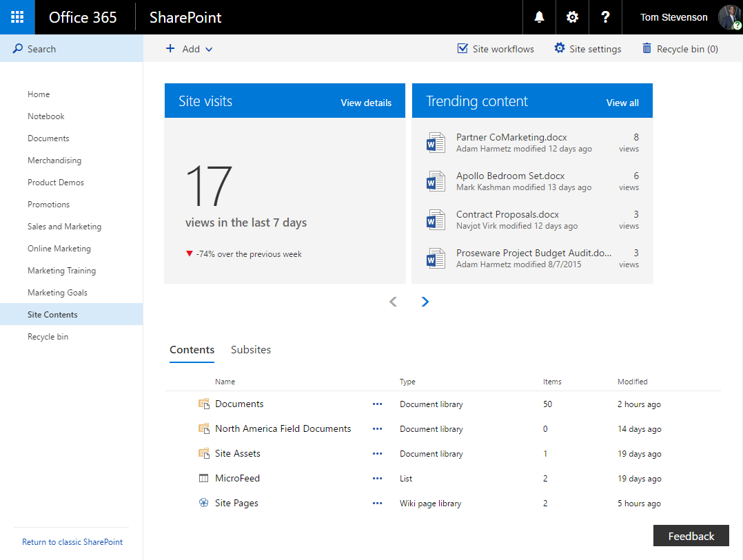Select Site Contents in the sidebar
The height and width of the screenshot is (560, 743).
tap(72, 314)
